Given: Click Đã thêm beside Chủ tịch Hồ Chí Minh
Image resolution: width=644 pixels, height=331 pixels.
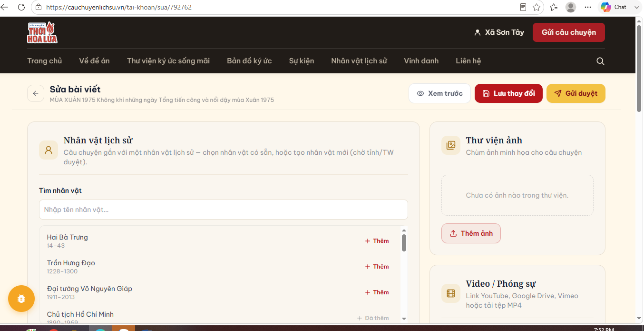Looking at the screenshot, I should click(x=373, y=318).
